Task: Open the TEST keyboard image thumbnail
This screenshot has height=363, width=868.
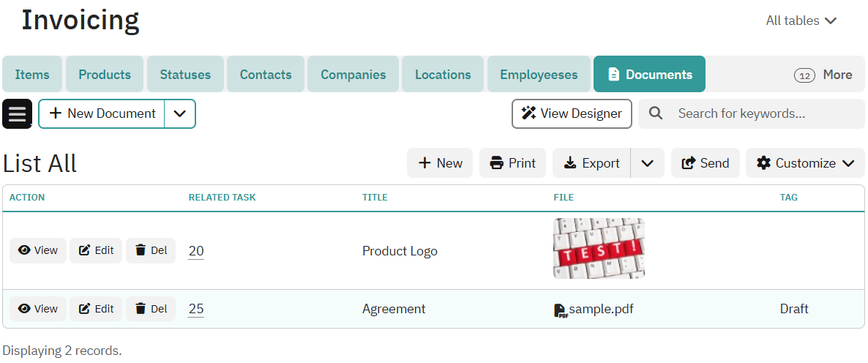Action: click(x=599, y=249)
